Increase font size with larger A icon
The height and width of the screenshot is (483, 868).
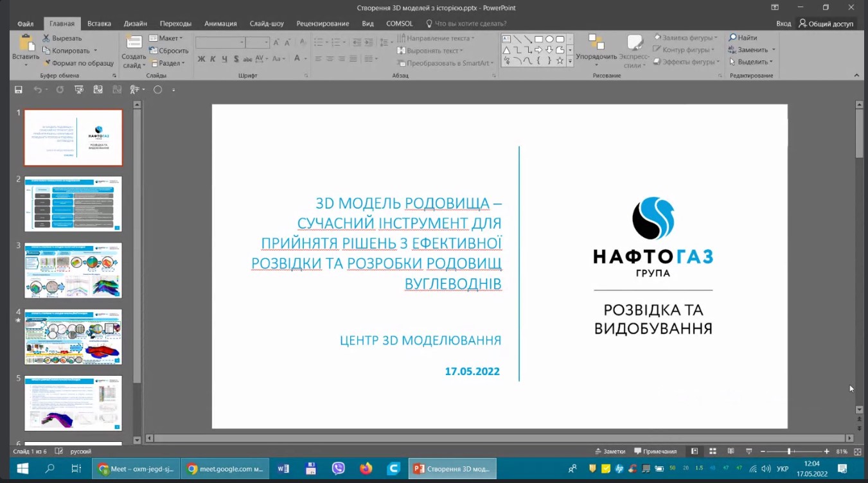pos(277,42)
